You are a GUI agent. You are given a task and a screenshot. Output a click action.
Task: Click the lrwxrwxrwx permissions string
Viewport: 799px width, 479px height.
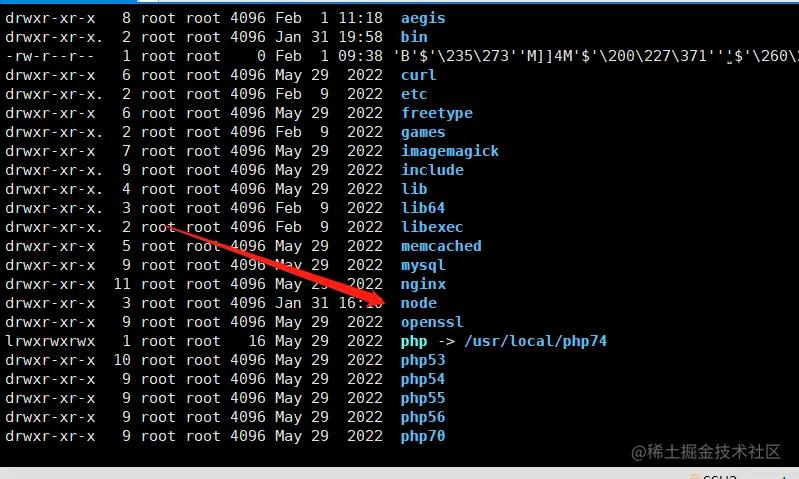click(x=50, y=341)
